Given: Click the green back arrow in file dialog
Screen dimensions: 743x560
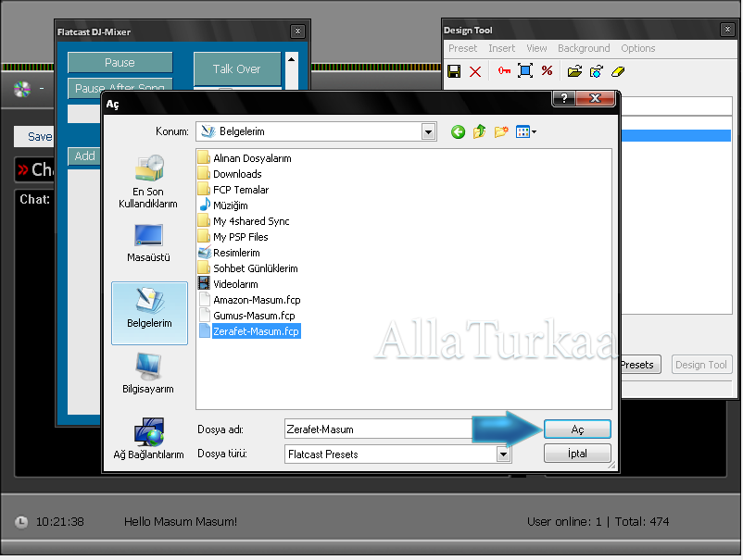Looking at the screenshot, I should coord(458,132).
